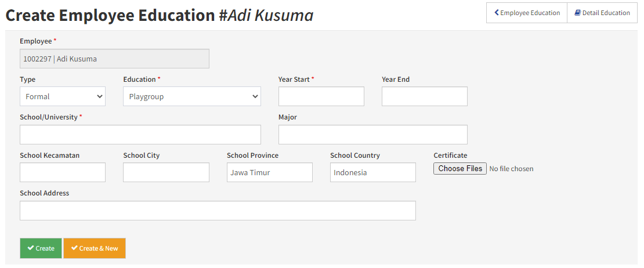
Task: Click the back chevron icon beside Employee Education
Action: tap(497, 13)
